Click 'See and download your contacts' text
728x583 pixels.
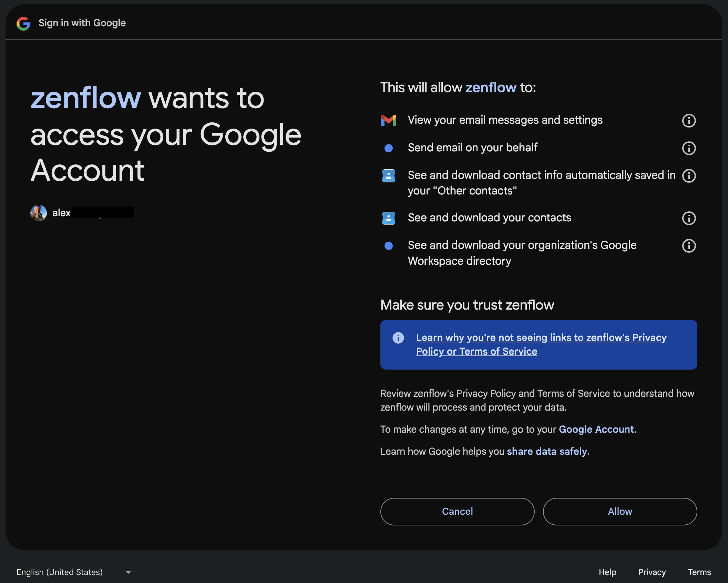click(x=489, y=218)
